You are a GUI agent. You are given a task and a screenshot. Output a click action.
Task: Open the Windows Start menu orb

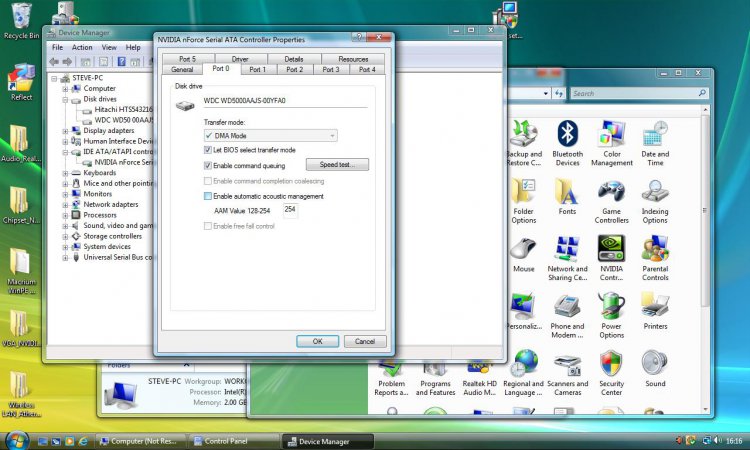17,440
